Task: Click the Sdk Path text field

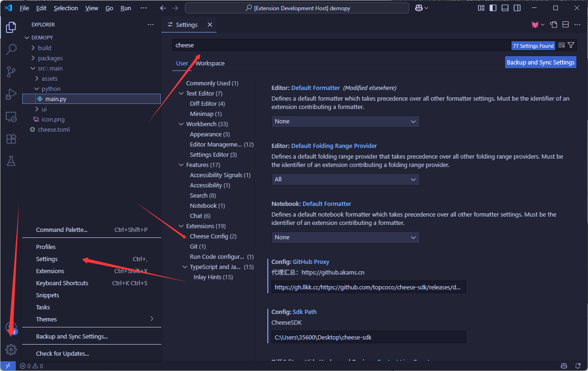Action: click(x=368, y=337)
